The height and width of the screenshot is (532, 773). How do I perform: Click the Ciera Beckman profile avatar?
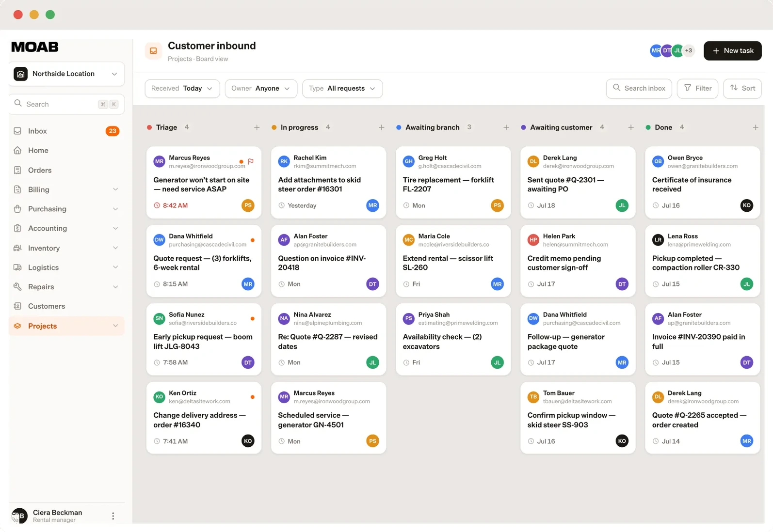pyautogui.click(x=19, y=516)
